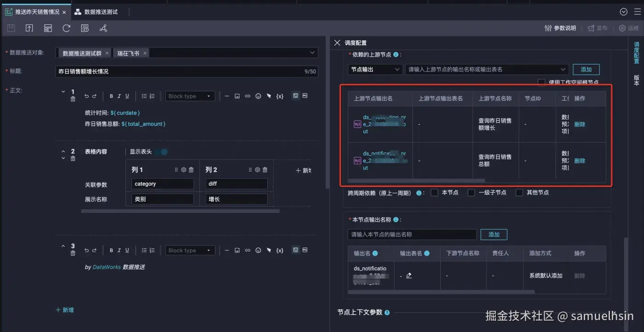Viewport: 644px width, 332px height.
Task: Click the upstream output name search field
Action: click(x=487, y=69)
